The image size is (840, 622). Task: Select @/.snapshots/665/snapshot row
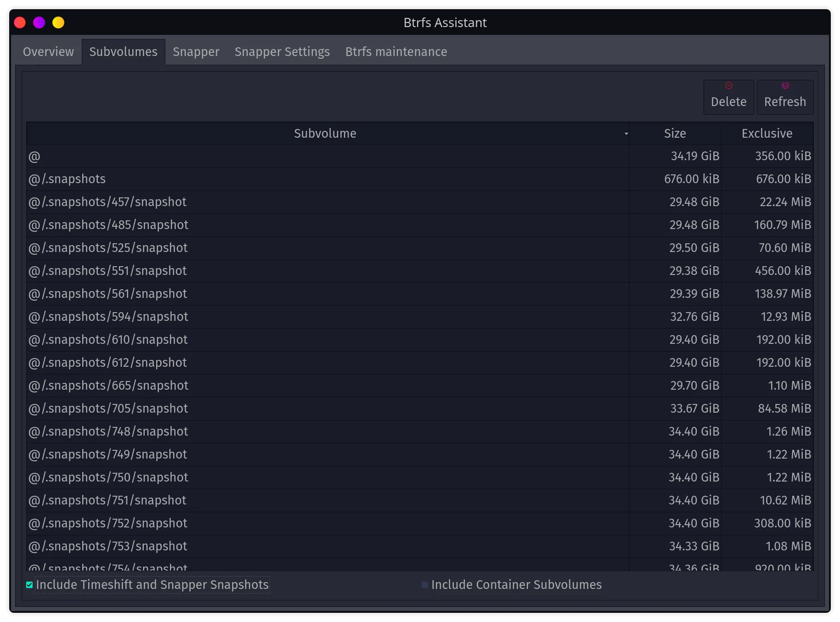click(x=420, y=386)
